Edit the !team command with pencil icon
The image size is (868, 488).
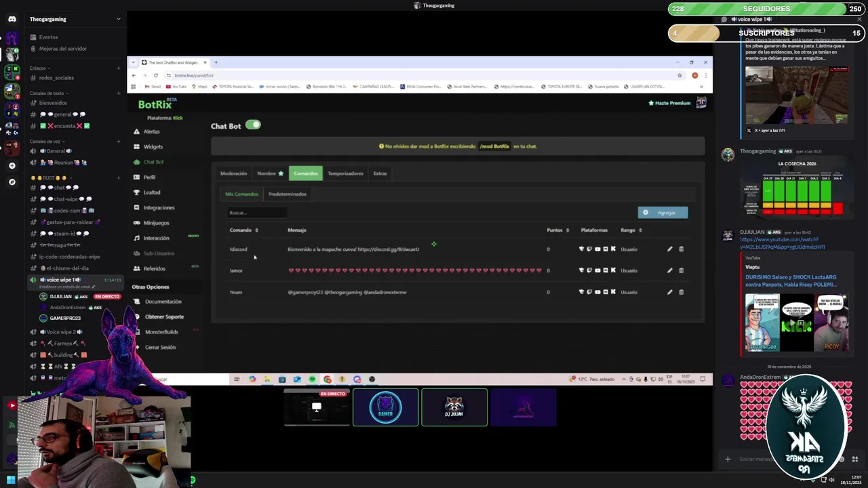[669, 292]
